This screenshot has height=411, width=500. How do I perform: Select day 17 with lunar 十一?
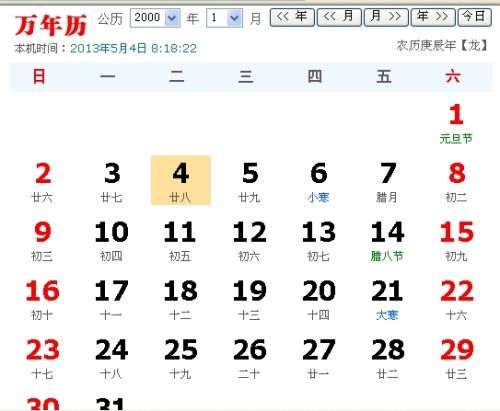point(112,300)
